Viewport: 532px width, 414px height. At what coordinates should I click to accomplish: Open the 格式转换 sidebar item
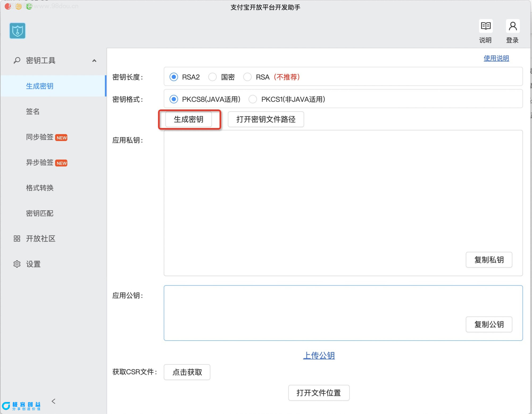pyautogui.click(x=40, y=188)
